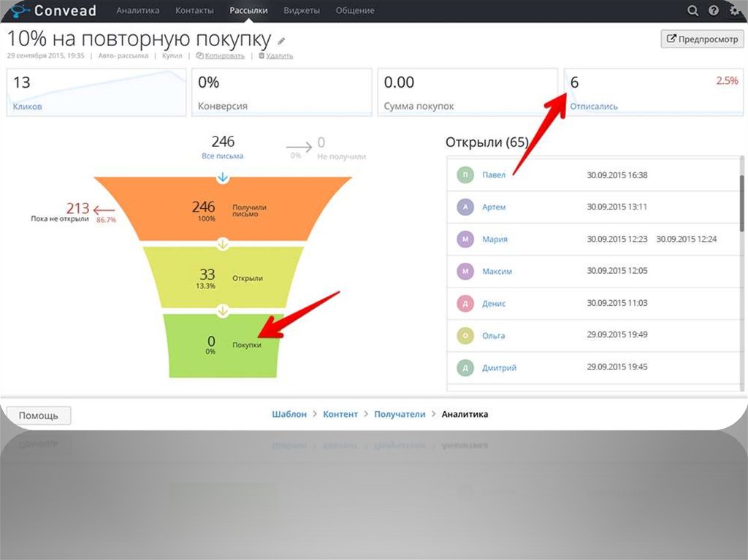This screenshot has height=560, width=748.
Task: Click Ольга's yellow avatar icon
Action: [465, 336]
